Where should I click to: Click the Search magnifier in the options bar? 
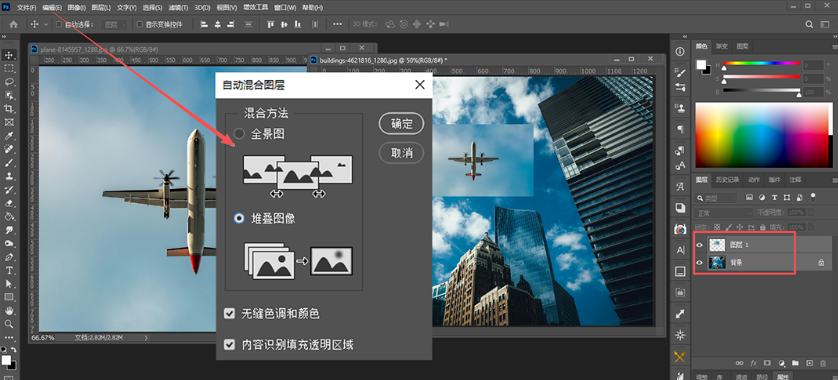tap(809, 24)
